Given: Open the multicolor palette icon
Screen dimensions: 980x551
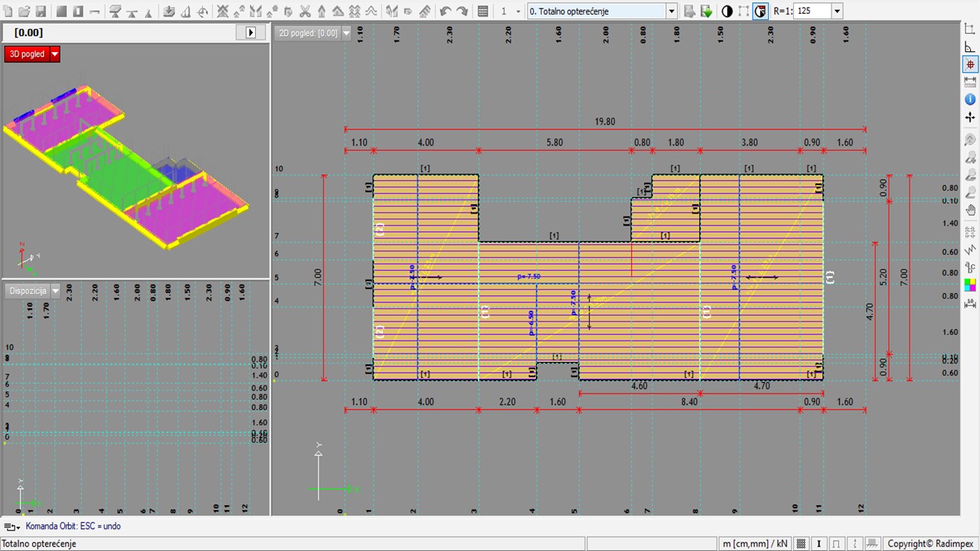Looking at the screenshot, I should (x=970, y=285).
